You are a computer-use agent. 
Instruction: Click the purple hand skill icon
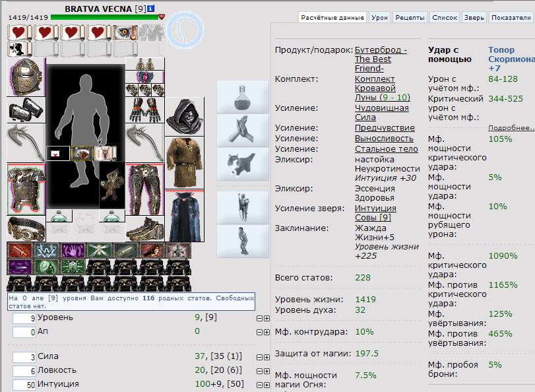coord(73,250)
